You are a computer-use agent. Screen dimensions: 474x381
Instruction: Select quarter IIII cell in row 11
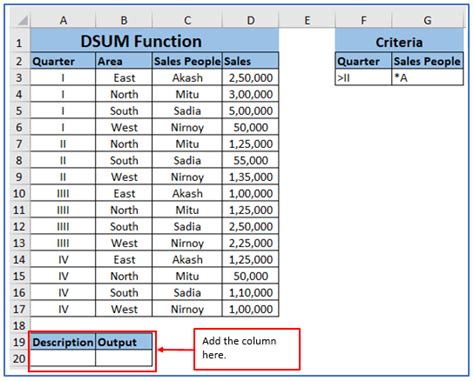(x=63, y=210)
